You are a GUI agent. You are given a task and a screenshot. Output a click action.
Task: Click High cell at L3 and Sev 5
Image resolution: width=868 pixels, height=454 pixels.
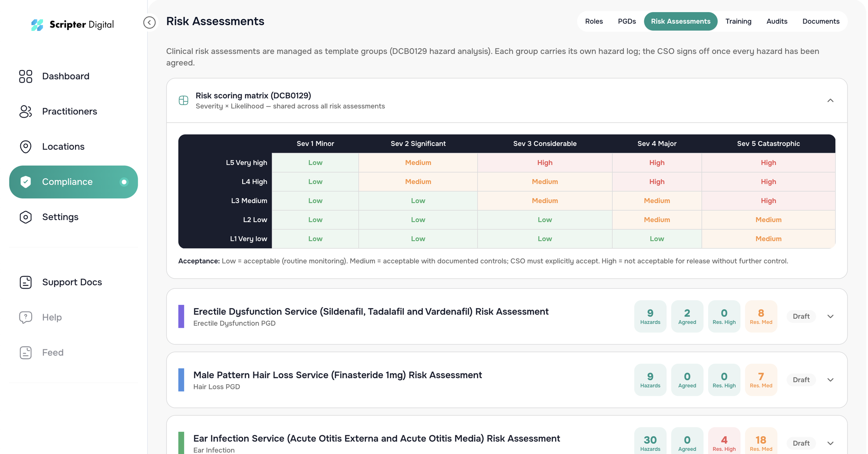pos(768,200)
